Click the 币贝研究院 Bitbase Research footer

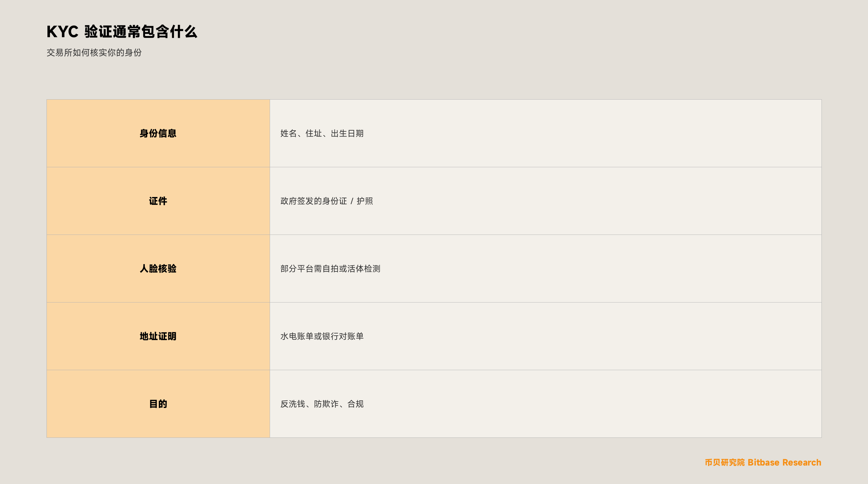pos(763,462)
